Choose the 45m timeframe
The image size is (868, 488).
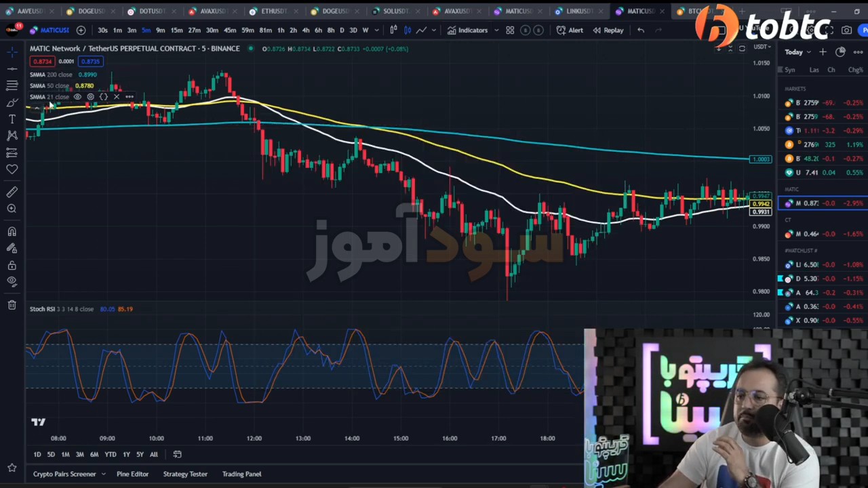[x=230, y=30]
